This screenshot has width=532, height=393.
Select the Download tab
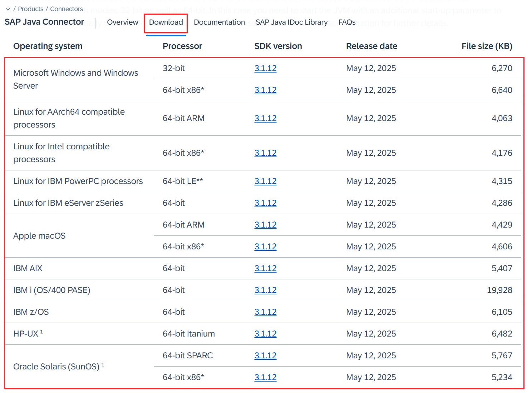(166, 22)
